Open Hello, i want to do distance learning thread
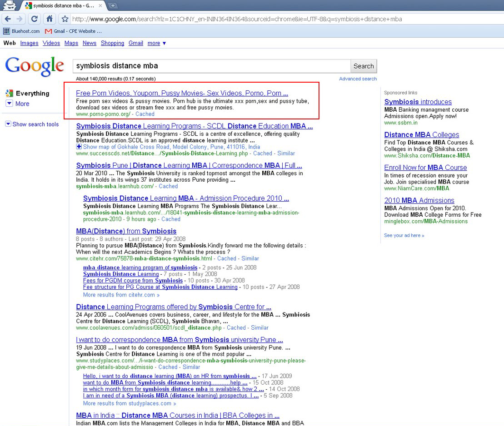The width and height of the screenshot is (504, 426). point(170,376)
